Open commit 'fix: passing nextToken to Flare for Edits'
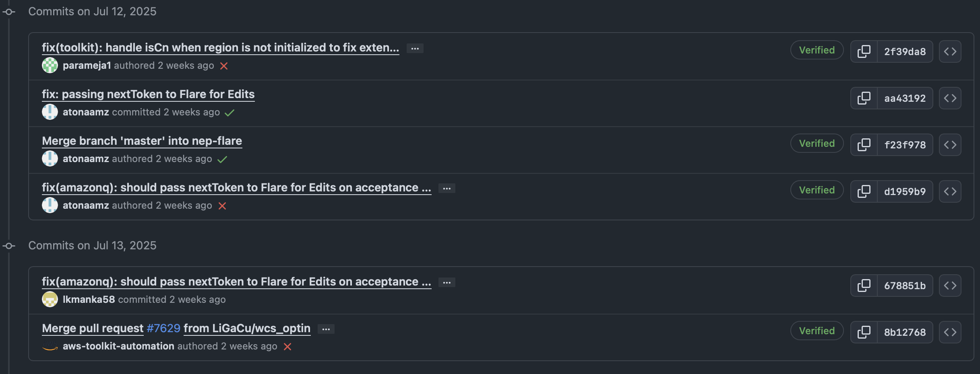Image resolution: width=980 pixels, height=374 pixels. [148, 94]
